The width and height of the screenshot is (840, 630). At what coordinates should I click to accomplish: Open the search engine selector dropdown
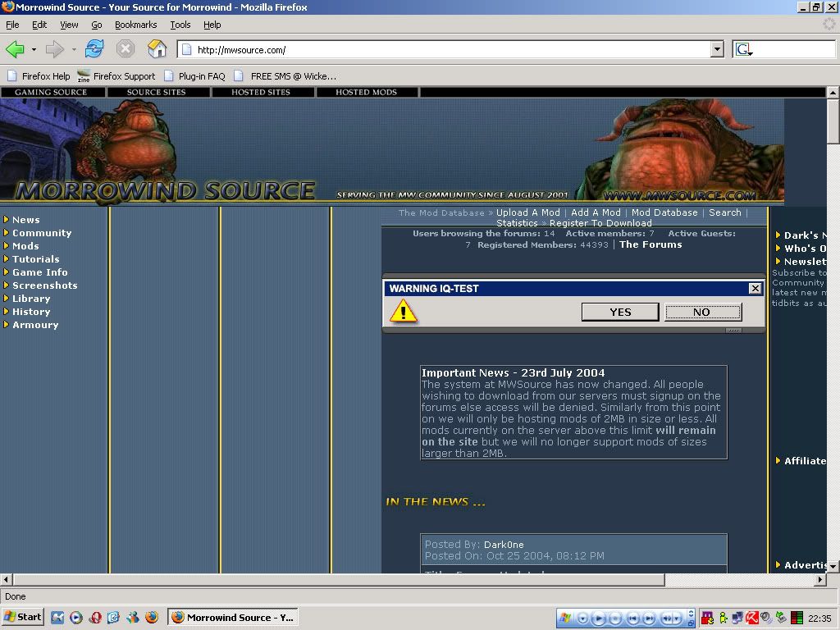coord(744,50)
